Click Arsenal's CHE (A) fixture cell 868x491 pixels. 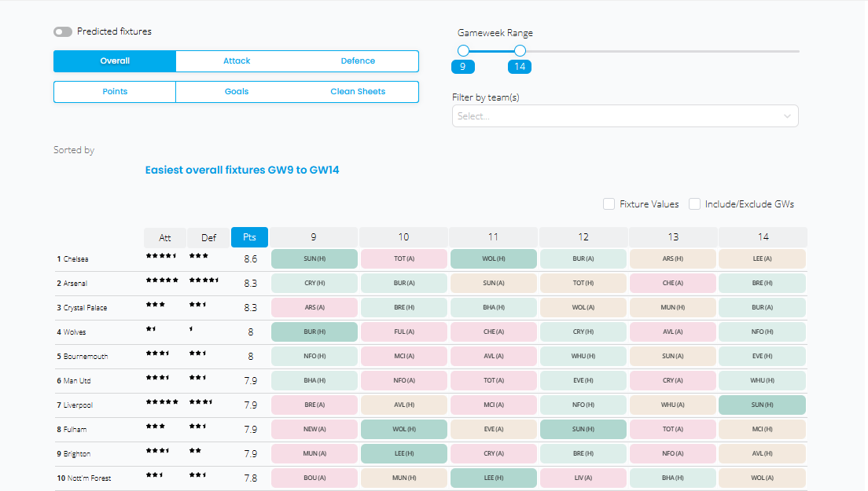672,283
